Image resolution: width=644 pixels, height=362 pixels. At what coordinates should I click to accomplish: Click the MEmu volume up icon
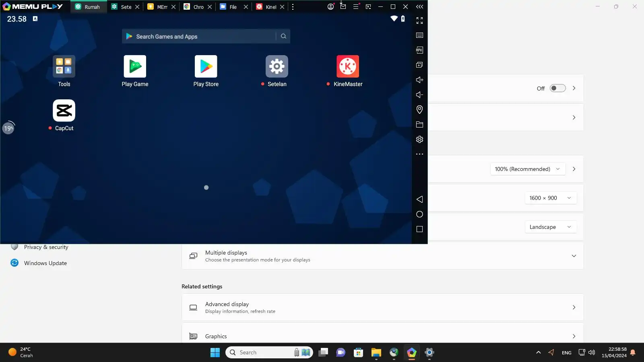pyautogui.click(x=419, y=80)
